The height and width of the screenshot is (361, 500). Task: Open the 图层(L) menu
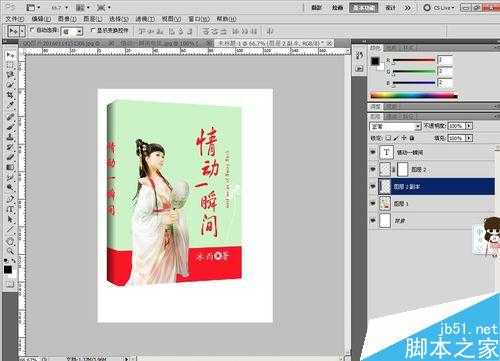pyautogui.click(x=93, y=19)
